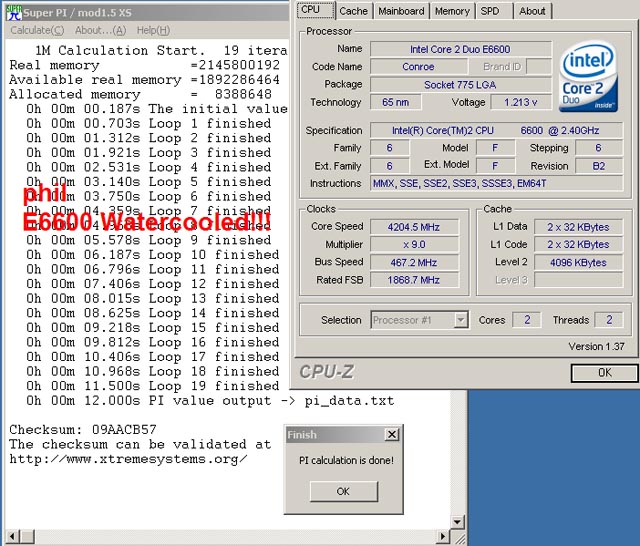Click the Voltage value '1.213 v'
This screenshot has width=640, height=546.
pyautogui.click(x=520, y=102)
